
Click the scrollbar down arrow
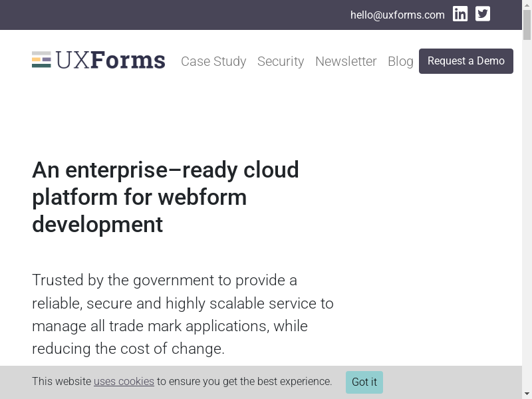click(527, 394)
